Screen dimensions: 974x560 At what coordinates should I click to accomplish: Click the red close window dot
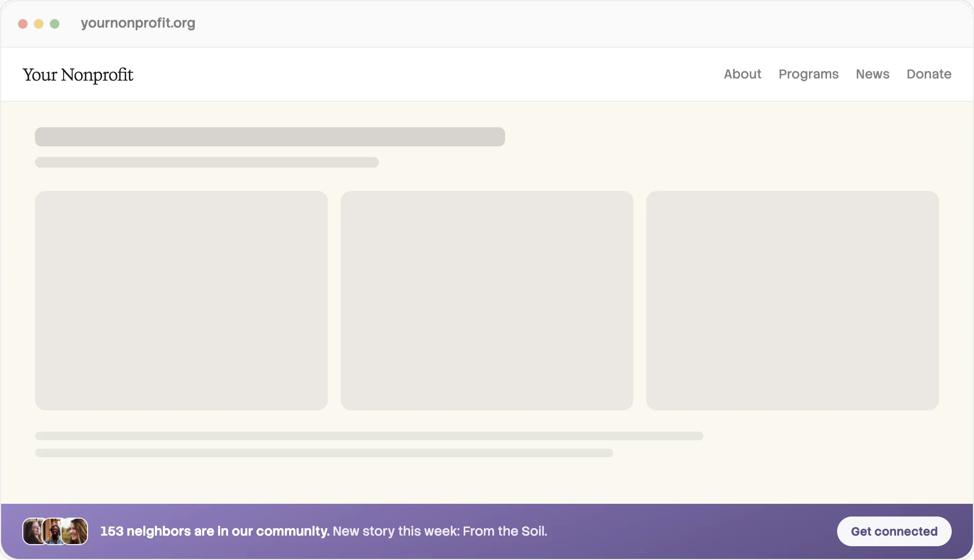23,24
